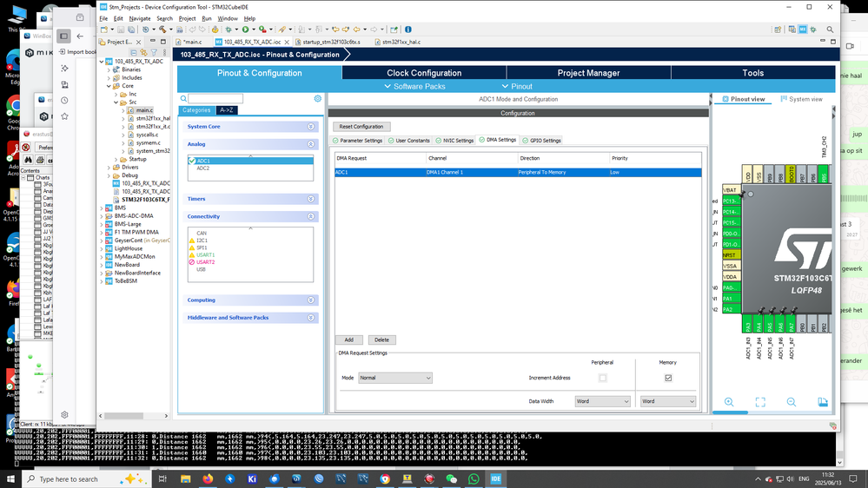Click the green PA1 pin on the chip

tap(732, 298)
